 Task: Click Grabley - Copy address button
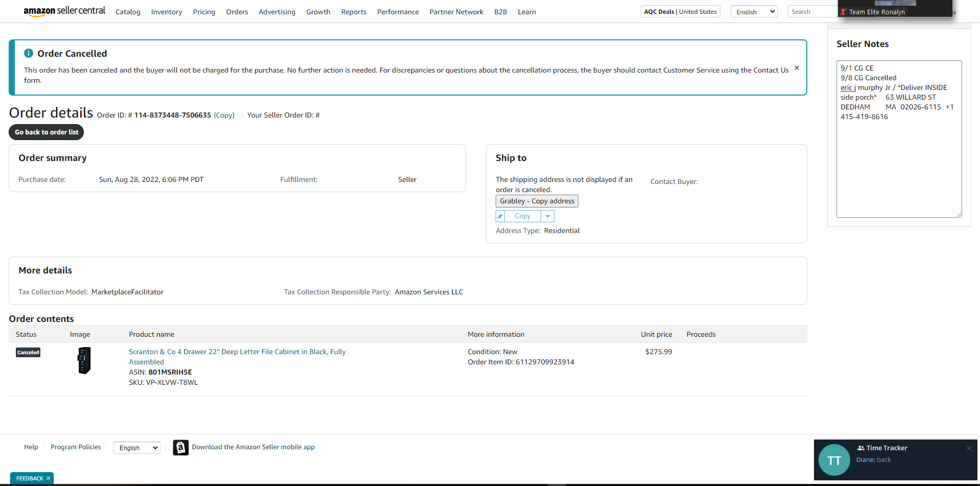click(x=537, y=201)
